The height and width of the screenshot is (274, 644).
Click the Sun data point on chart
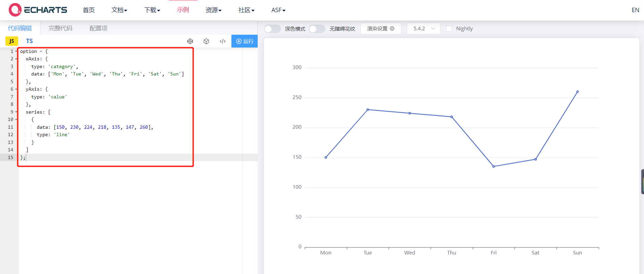(x=577, y=92)
